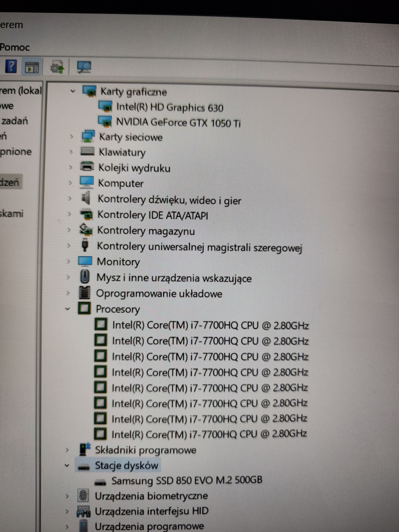Select the Oprogramowanie układowe label
Viewport: 399px width, 532px height.
[x=159, y=294]
